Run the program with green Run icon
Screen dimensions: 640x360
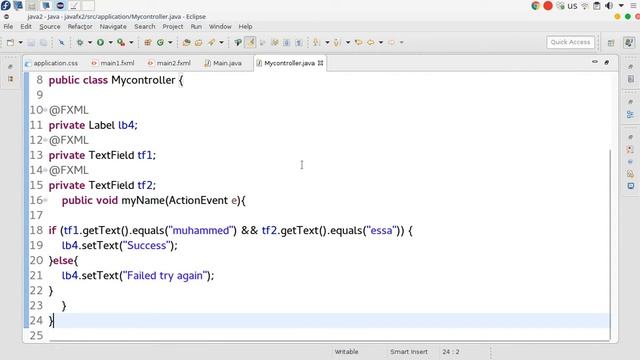(x=100, y=42)
